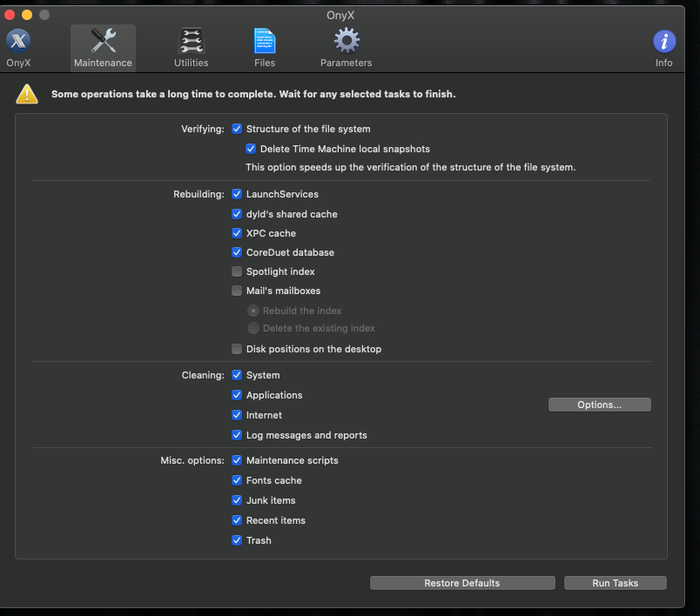This screenshot has width=700, height=616.
Task: Click Run Tasks button
Action: coord(616,583)
